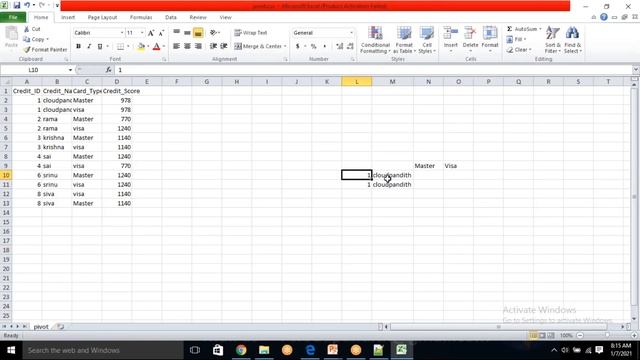Switch to the Formulas tab

coord(141,18)
